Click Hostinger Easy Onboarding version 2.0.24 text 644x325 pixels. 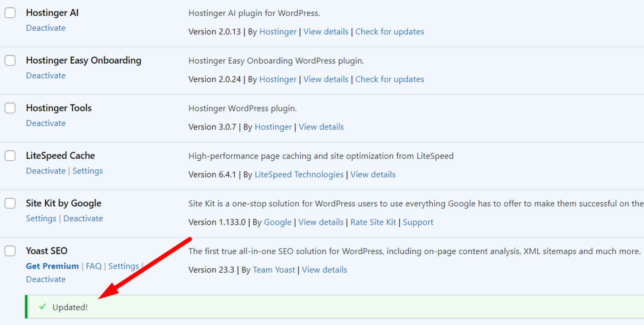(215, 79)
